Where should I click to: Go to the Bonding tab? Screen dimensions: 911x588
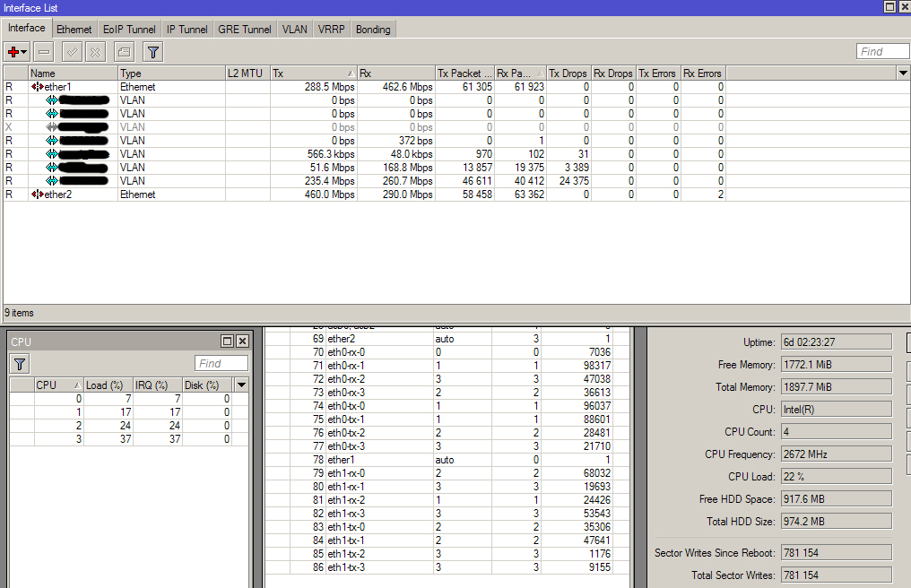click(373, 30)
